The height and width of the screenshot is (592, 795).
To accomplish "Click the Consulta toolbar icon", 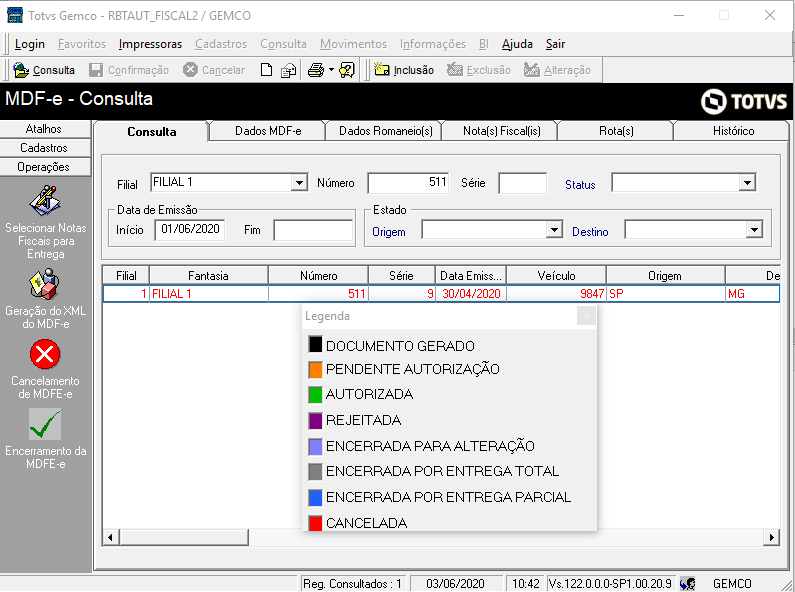I will (x=21, y=70).
